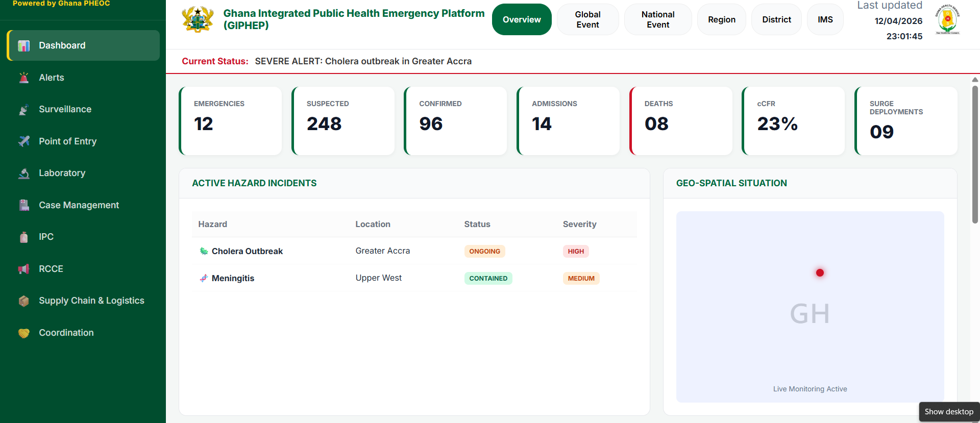The image size is (980, 423).
Task: Click the red marker on the map
Action: pos(820,272)
